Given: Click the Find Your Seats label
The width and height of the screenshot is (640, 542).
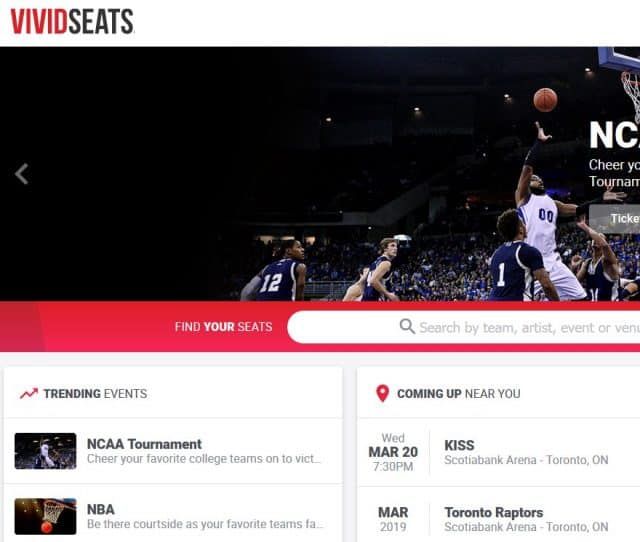Looking at the screenshot, I should click(223, 327).
